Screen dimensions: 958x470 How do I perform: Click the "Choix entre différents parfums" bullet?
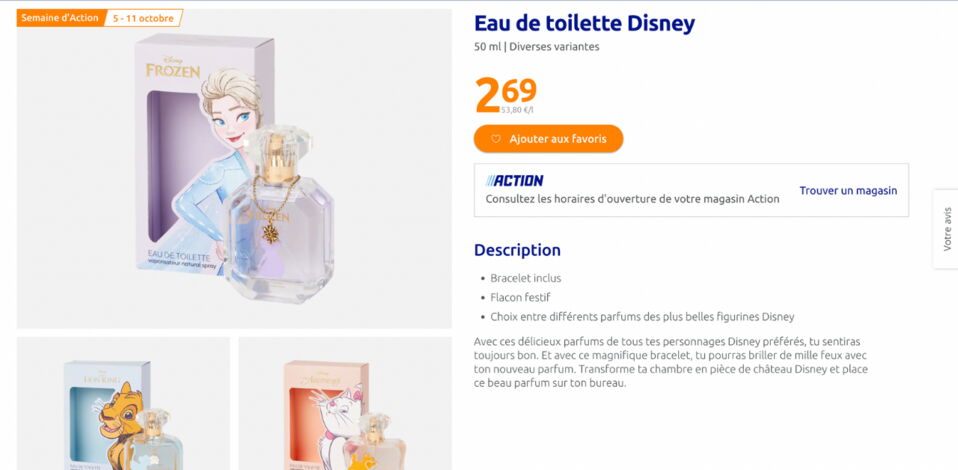[642, 317]
